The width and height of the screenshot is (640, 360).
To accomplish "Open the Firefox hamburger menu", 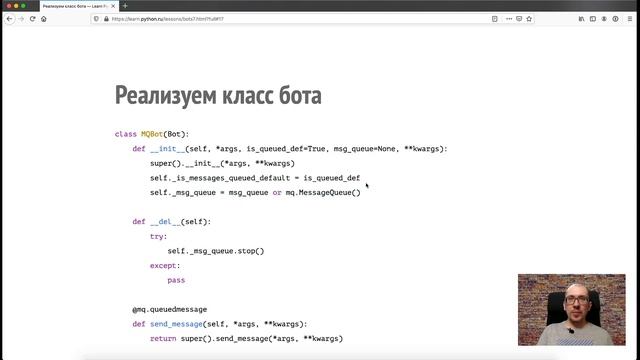I will click(630, 19).
